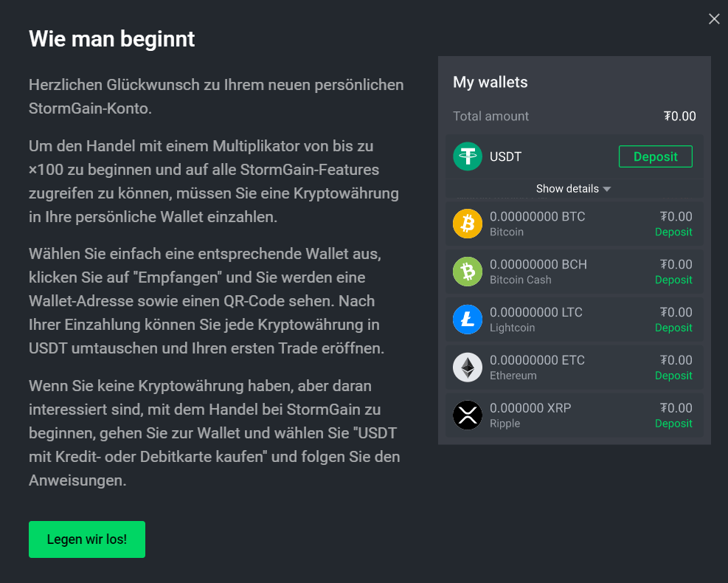Click the Show details arrow triangle
Image resolution: width=728 pixels, height=583 pixels.
[607, 189]
